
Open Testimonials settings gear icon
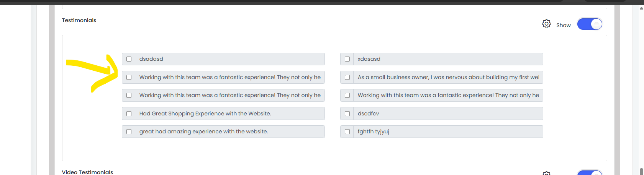coord(546,24)
